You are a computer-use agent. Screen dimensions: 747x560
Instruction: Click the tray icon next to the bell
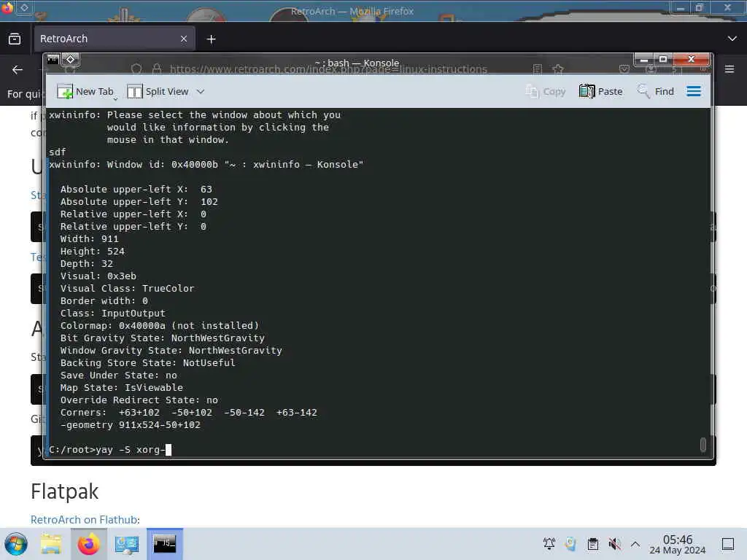[x=570, y=543]
